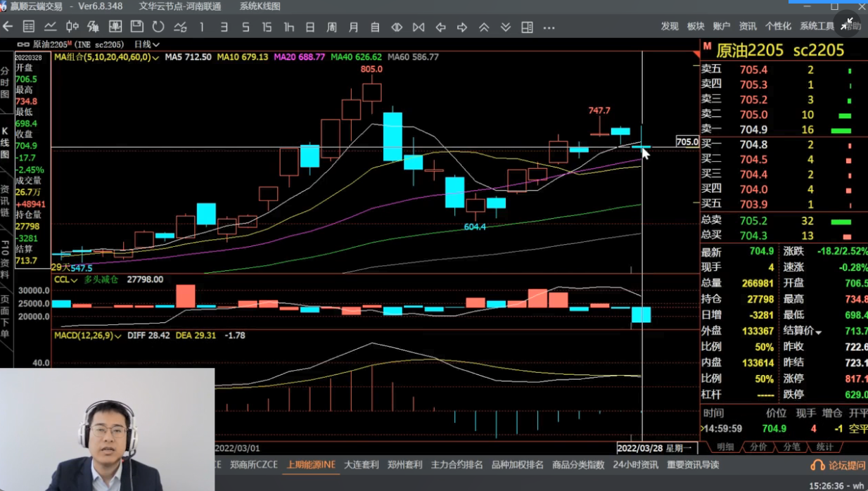Image resolution: width=868 pixels, height=491 pixels.
Task: Toggle the split panel layout icon
Action: (527, 27)
